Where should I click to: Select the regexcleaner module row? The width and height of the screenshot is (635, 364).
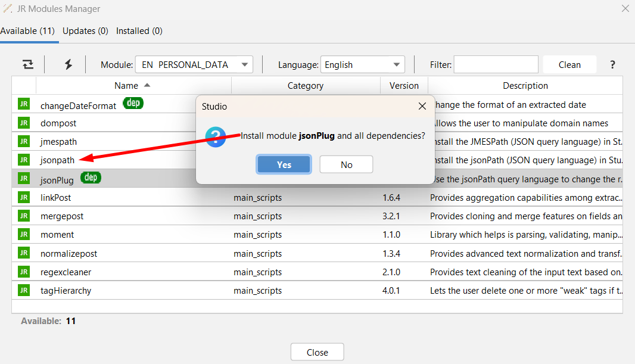click(66, 272)
